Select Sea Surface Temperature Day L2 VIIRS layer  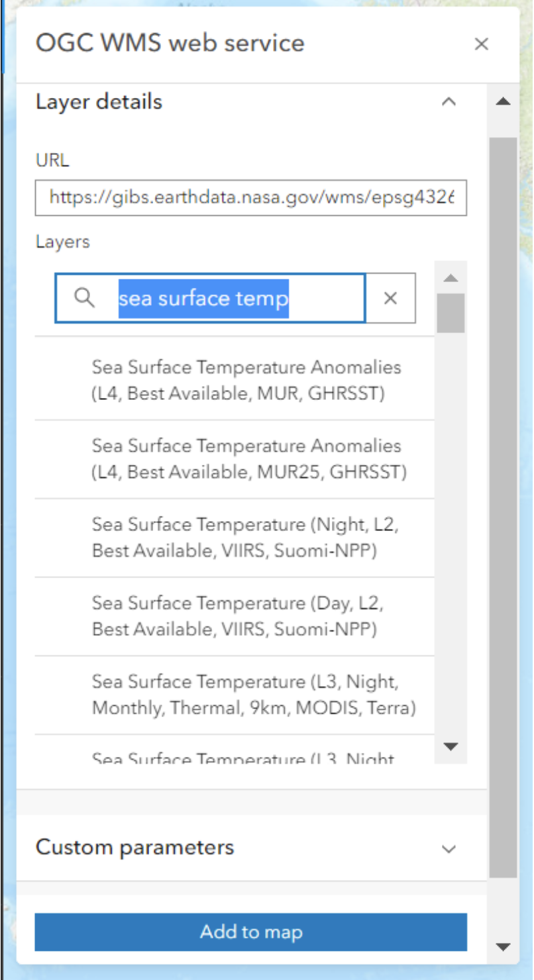[235, 616]
